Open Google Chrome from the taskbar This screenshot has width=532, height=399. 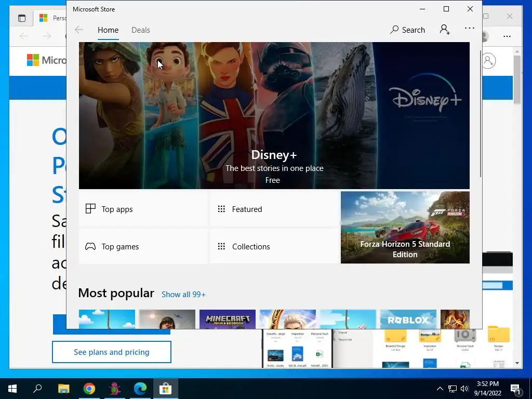(x=89, y=389)
